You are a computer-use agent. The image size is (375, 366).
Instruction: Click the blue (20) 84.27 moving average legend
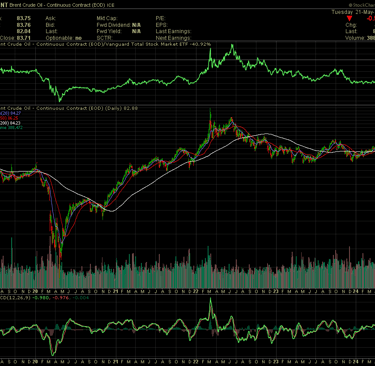[x=11, y=113]
